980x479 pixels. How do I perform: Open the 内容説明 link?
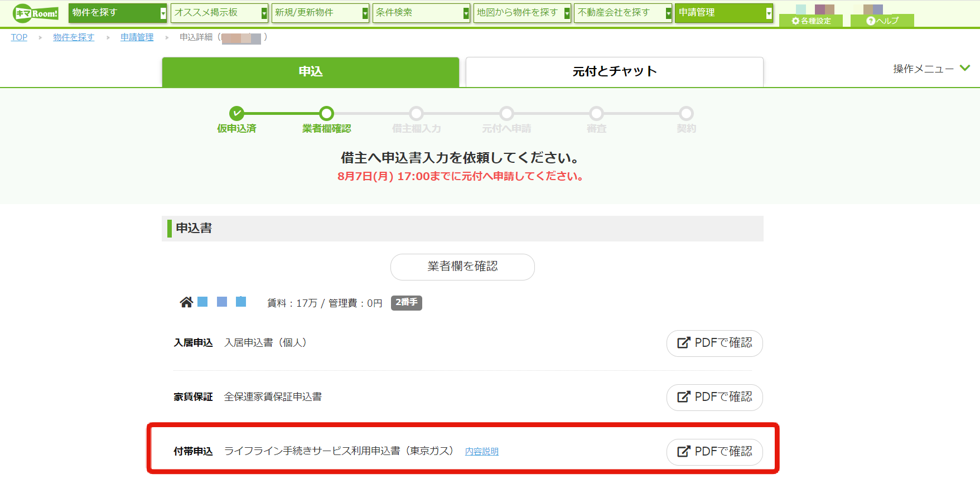[482, 452]
